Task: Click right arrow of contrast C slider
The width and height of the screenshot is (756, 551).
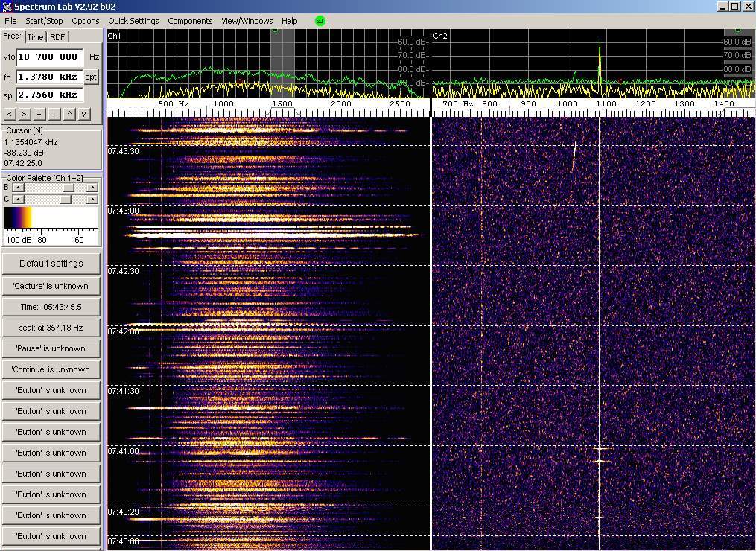Action: click(92, 200)
